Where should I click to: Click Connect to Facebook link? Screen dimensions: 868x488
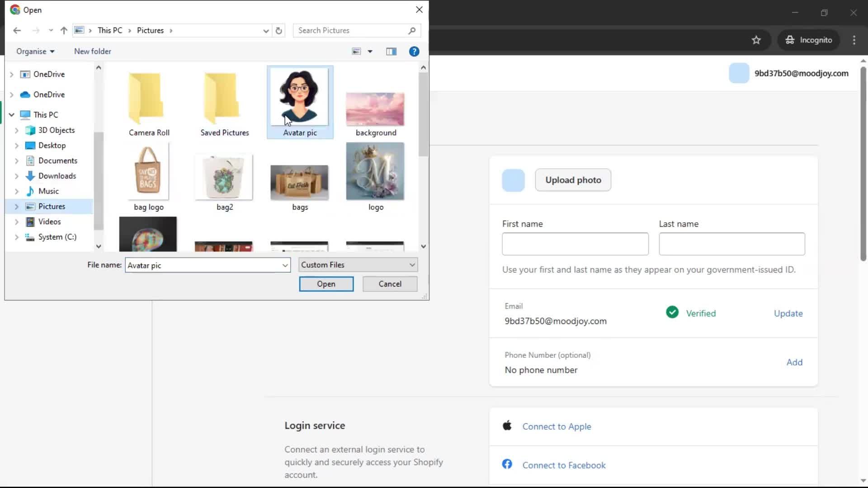[564, 465]
